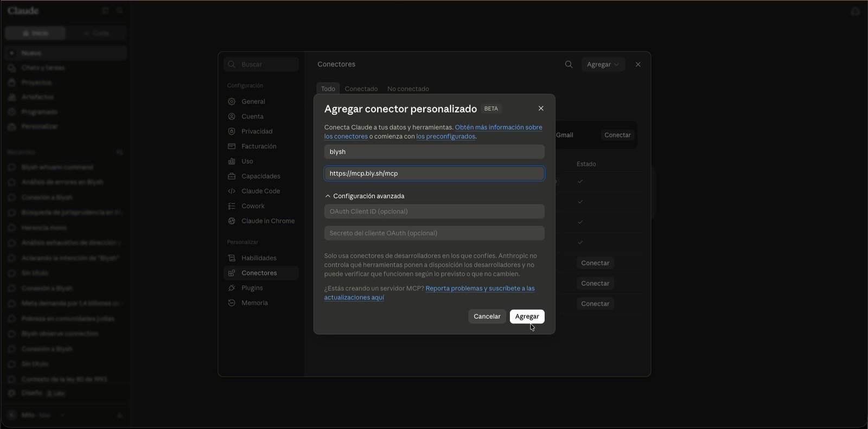The height and width of the screenshot is (429, 868).
Task: Click Conectar next to Gmail
Action: coord(617,135)
